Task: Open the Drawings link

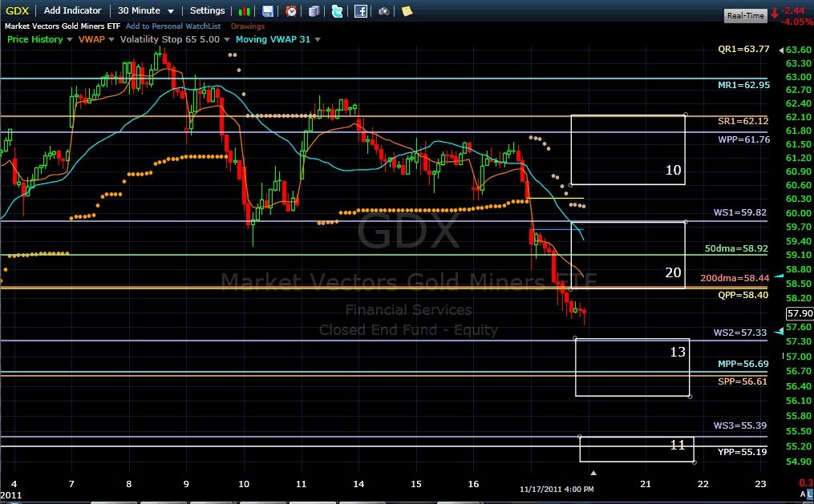Action: 248,26
